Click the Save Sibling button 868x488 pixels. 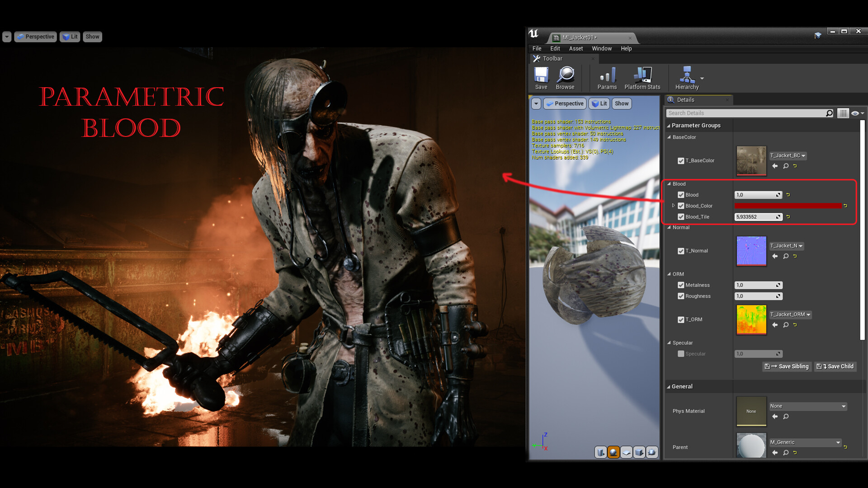(787, 366)
